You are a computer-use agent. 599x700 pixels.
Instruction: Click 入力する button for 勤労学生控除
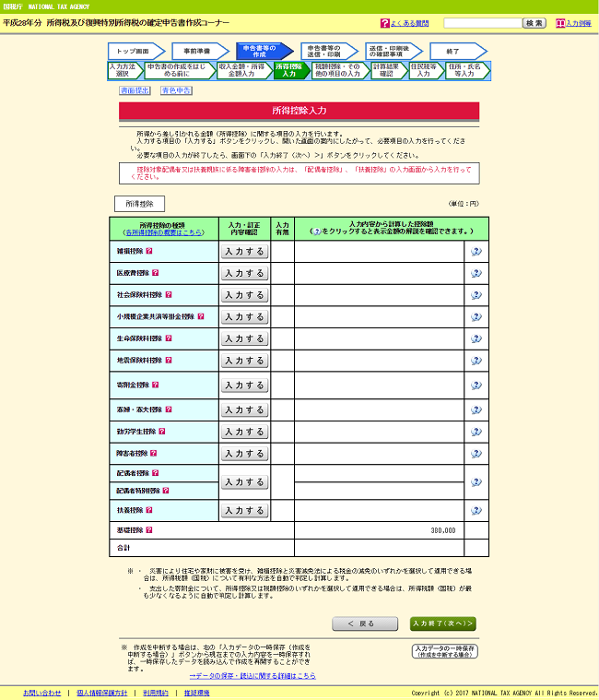click(x=245, y=432)
